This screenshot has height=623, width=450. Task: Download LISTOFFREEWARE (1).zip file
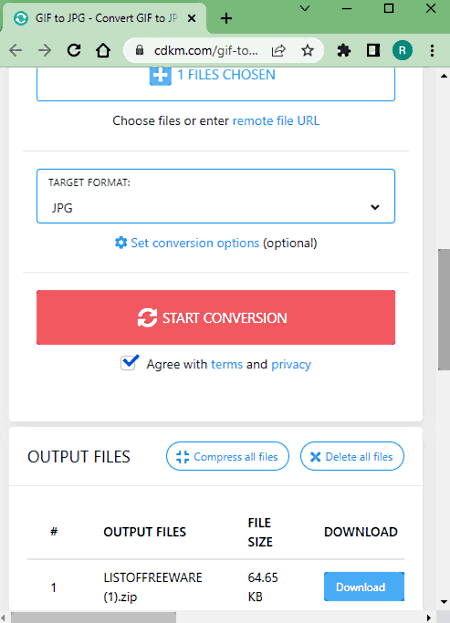coord(364,586)
